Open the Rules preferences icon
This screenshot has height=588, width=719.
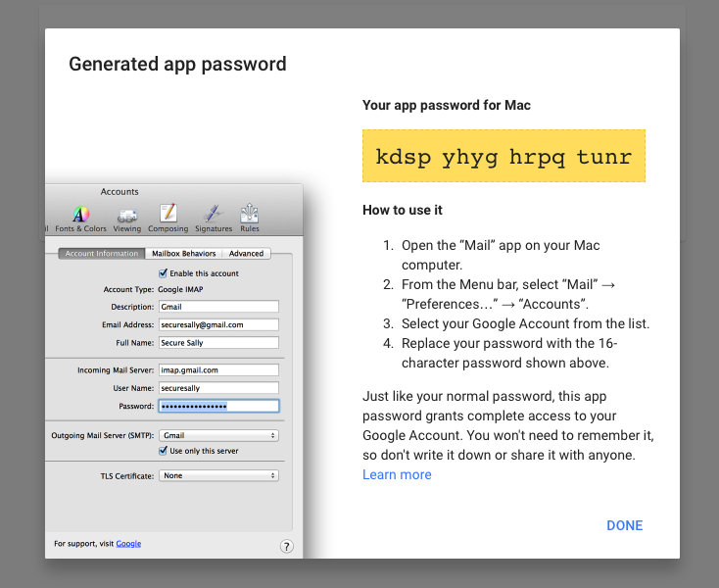(x=250, y=218)
